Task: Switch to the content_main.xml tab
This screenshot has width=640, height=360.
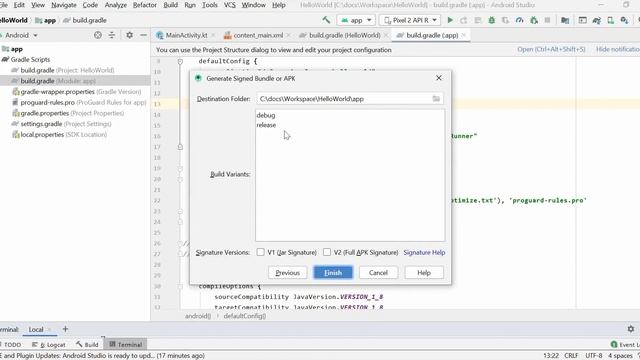Action: pyautogui.click(x=258, y=36)
